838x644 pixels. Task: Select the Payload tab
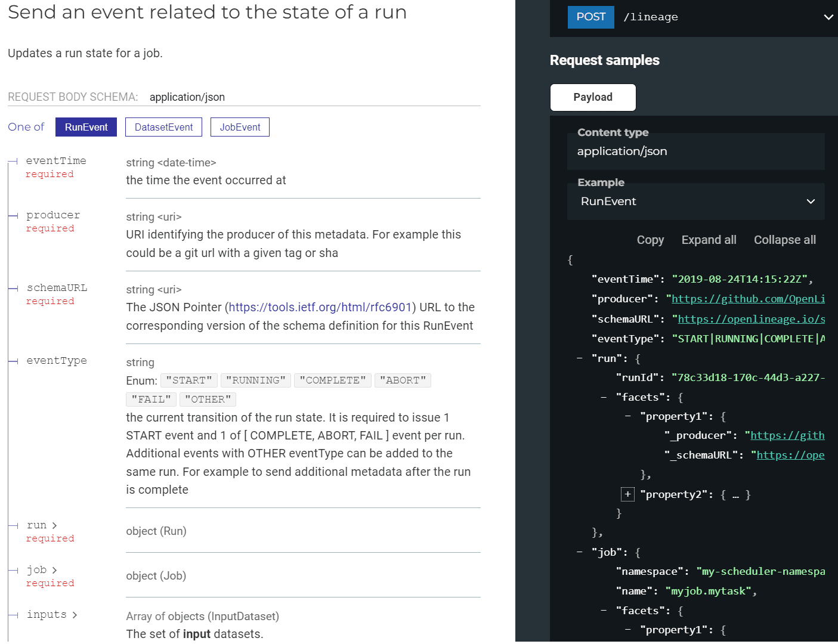point(593,97)
